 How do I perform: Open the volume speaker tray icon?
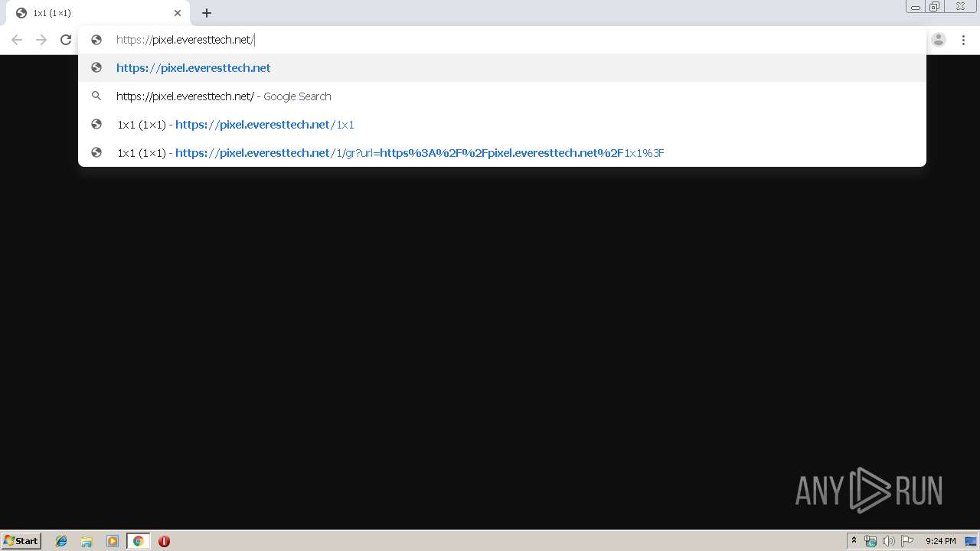coord(888,541)
